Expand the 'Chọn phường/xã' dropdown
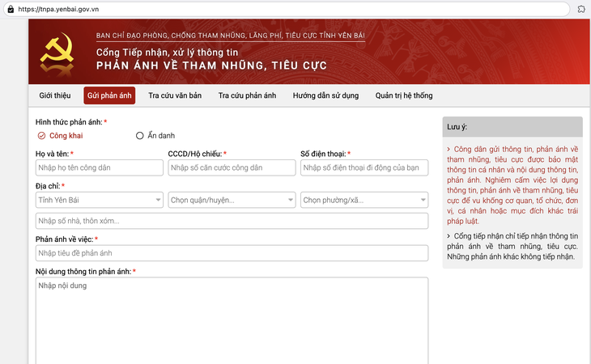The width and height of the screenshot is (591, 364). pyautogui.click(x=364, y=200)
